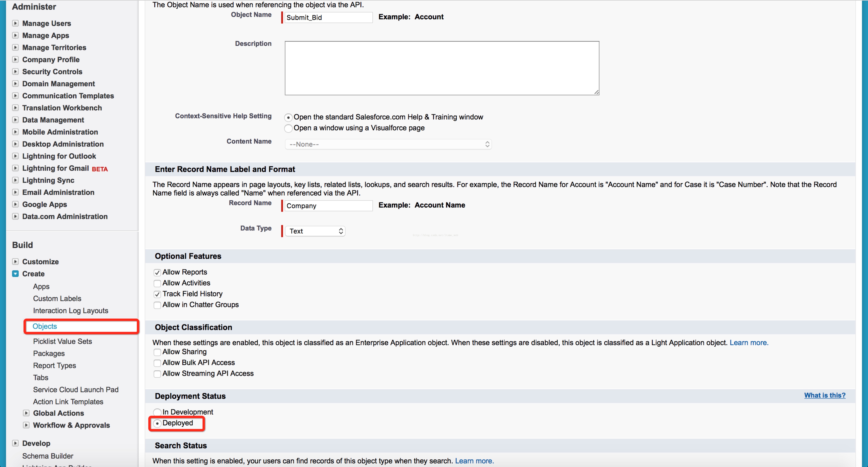Screen dimensions: 868x467
Task: Expand the Manage Users section arrow
Action: pyautogui.click(x=15, y=23)
